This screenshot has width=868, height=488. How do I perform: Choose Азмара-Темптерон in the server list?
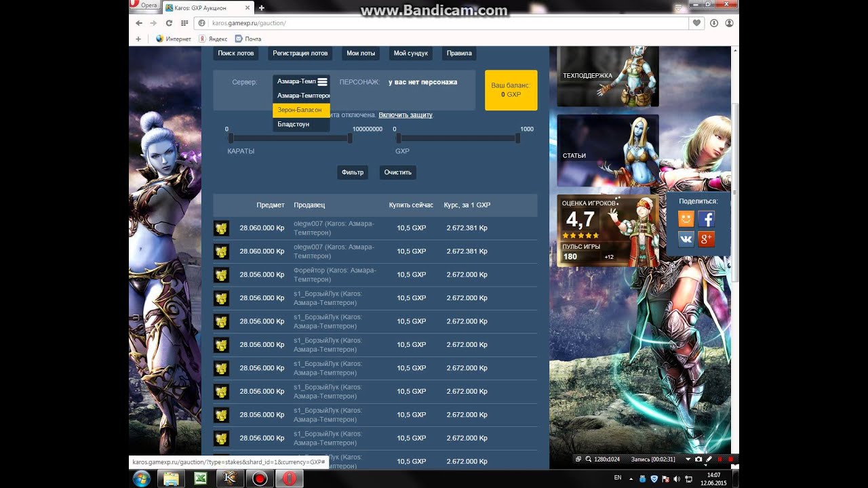click(301, 96)
